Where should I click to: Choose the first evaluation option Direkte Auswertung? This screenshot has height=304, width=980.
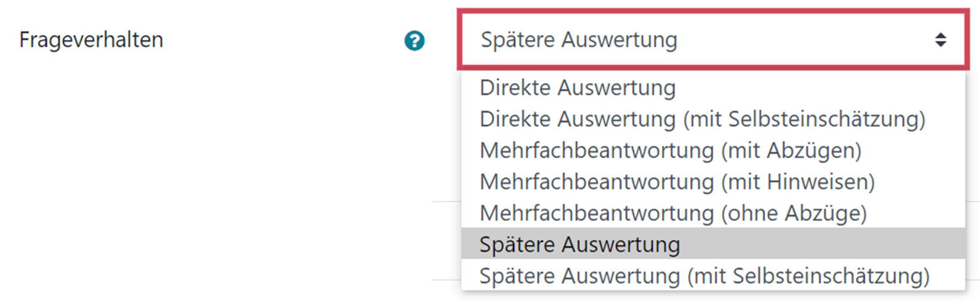[578, 87]
